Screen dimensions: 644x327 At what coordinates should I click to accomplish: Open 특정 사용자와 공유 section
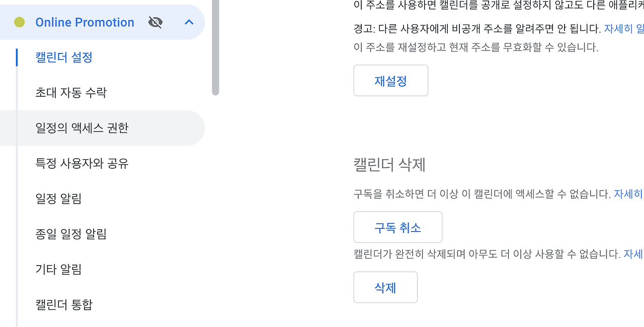click(x=82, y=163)
